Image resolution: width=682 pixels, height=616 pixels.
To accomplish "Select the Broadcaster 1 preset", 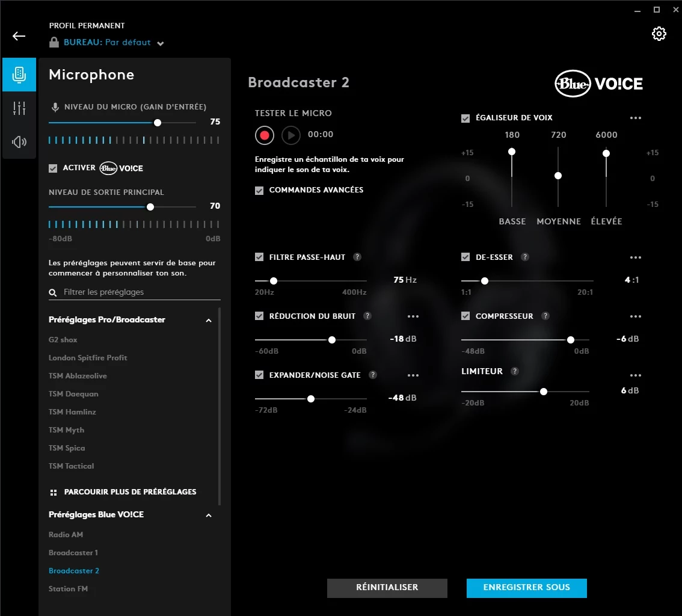I will click(73, 552).
